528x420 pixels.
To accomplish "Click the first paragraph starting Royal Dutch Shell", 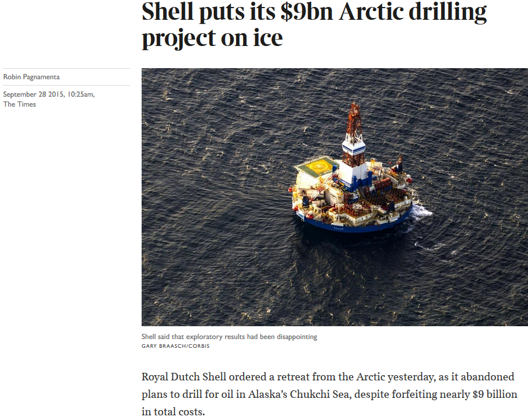I will pos(329,394).
